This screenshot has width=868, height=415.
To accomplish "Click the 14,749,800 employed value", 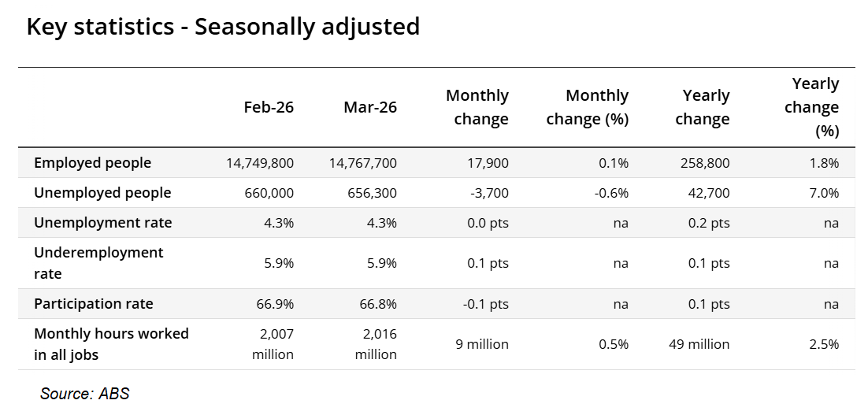I will point(260,163).
